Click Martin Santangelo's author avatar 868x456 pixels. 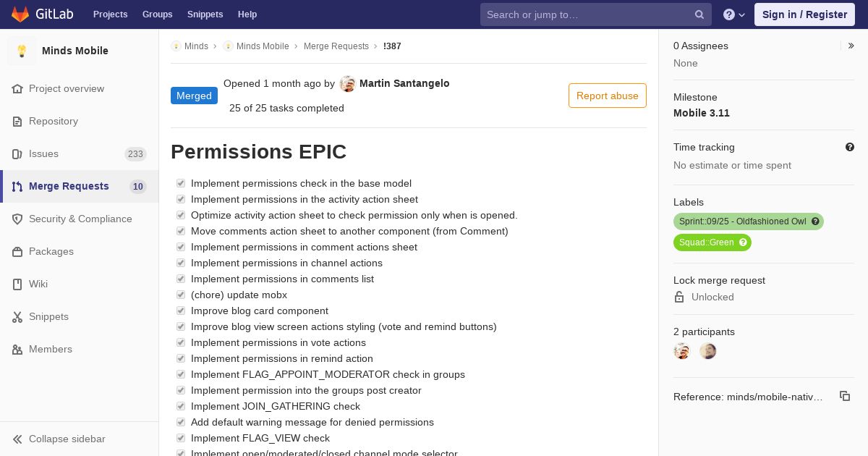point(348,84)
